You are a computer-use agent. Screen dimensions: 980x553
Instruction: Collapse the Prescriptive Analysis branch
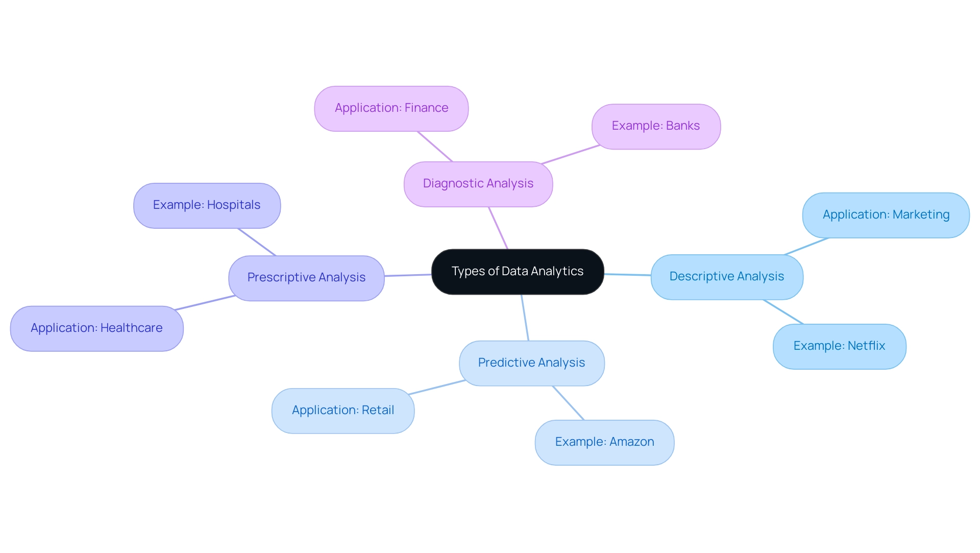[x=306, y=276]
